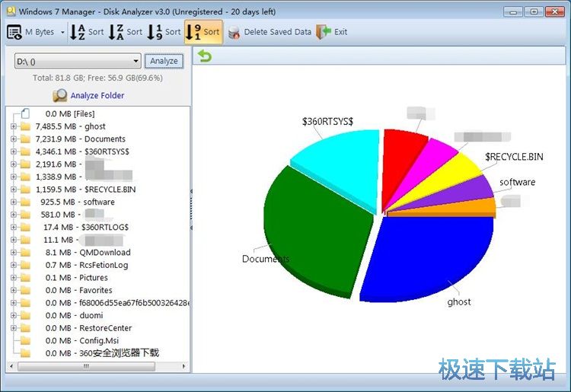The width and height of the screenshot is (571, 392).
Task: Click the Exit door icon
Action: [x=324, y=32]
